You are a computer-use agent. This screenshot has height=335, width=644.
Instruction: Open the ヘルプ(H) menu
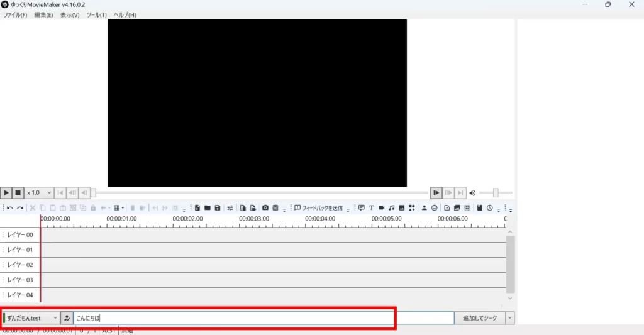point(125,15)
